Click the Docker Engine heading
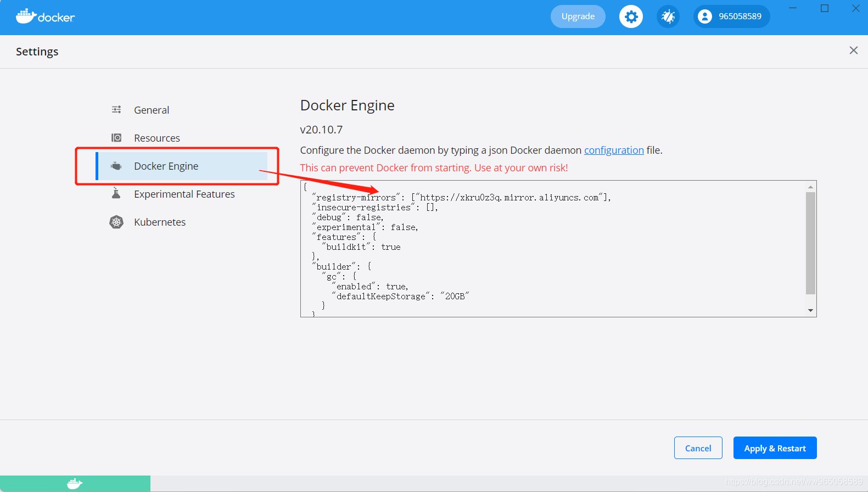 coord(348,105)
